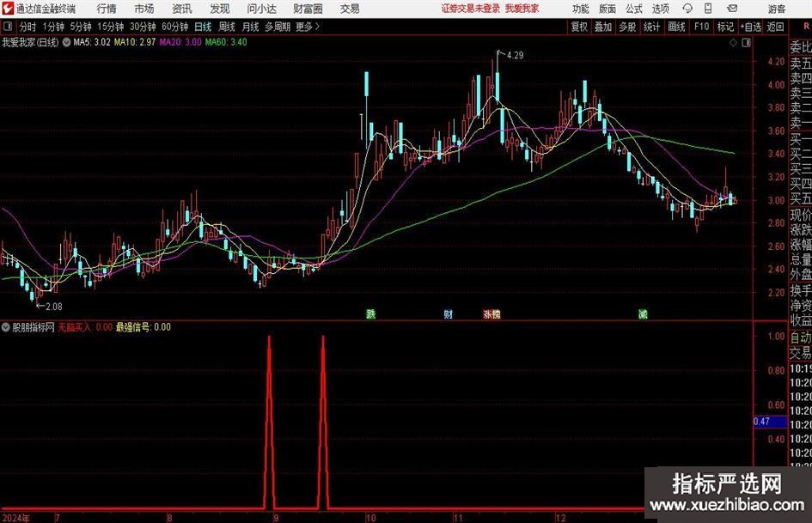
Task: Expand the 更多 periods chevron
Action: tap(308, 27)
